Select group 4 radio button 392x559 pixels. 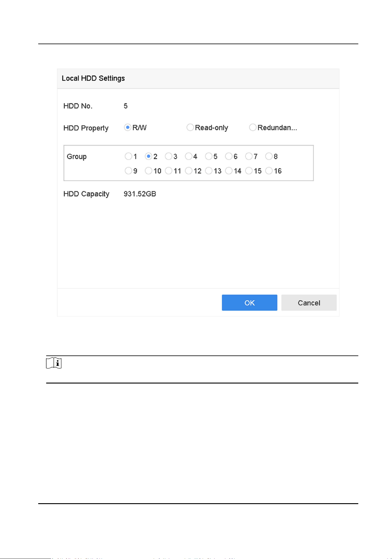coord(188,156)
